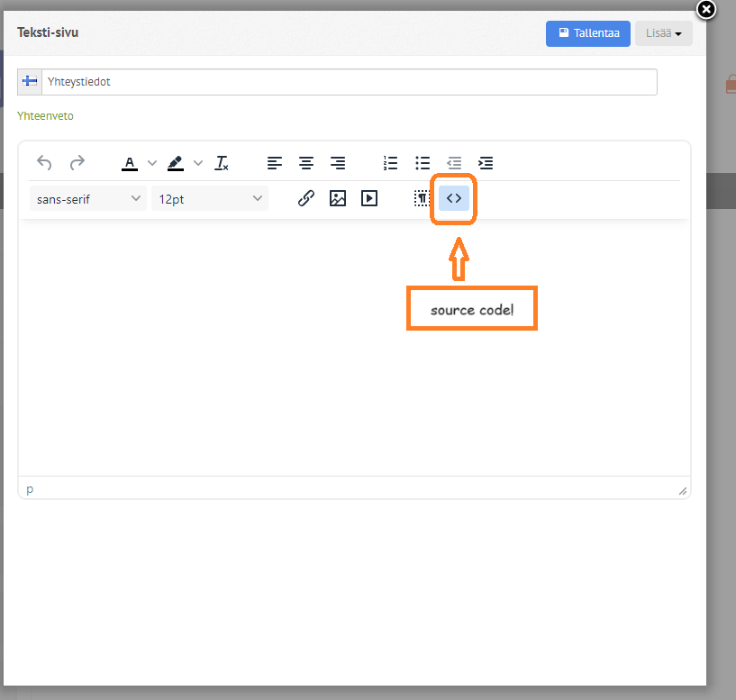Grab the editor resize handle
This screenshot has height=700, width=736.
pyautogui.click(x=683, y=491)
